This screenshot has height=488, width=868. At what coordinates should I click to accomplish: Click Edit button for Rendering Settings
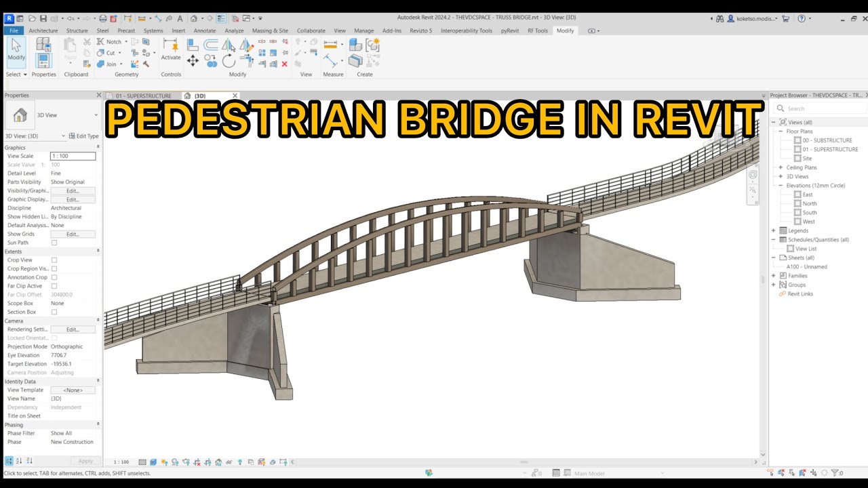[73, 329]
